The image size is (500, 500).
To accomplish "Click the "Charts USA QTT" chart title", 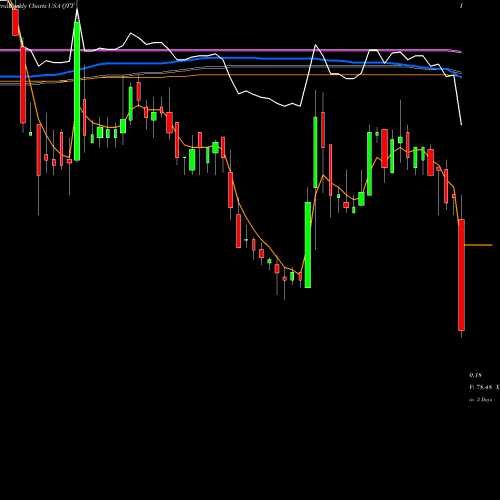I will (x=51, y=6).
